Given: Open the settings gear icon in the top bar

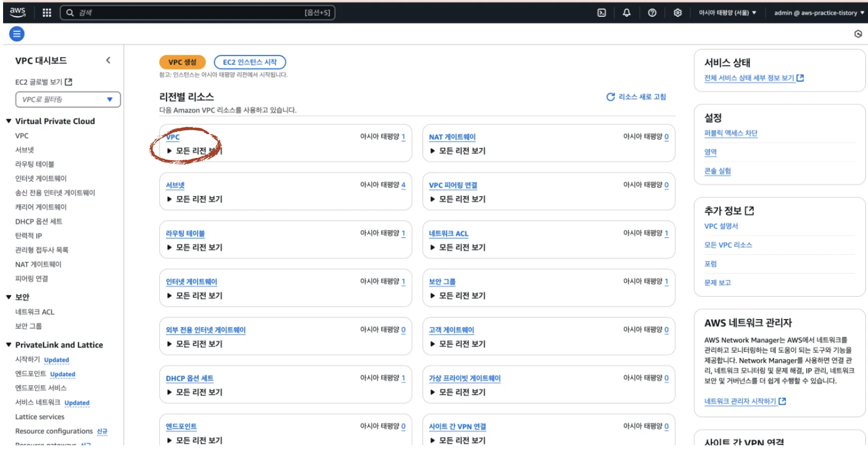Looking at the screenshot, I should [x=678, y=13].
